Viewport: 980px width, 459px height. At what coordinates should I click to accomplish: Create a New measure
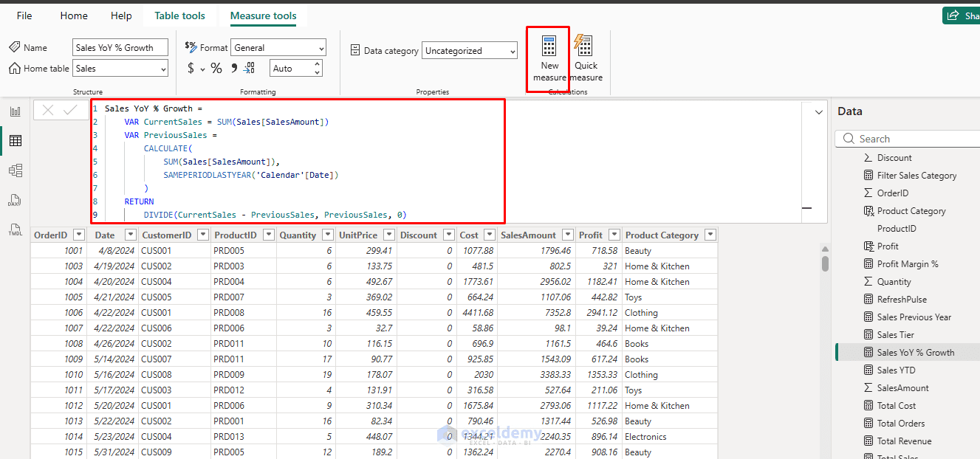tap(549, 58)
